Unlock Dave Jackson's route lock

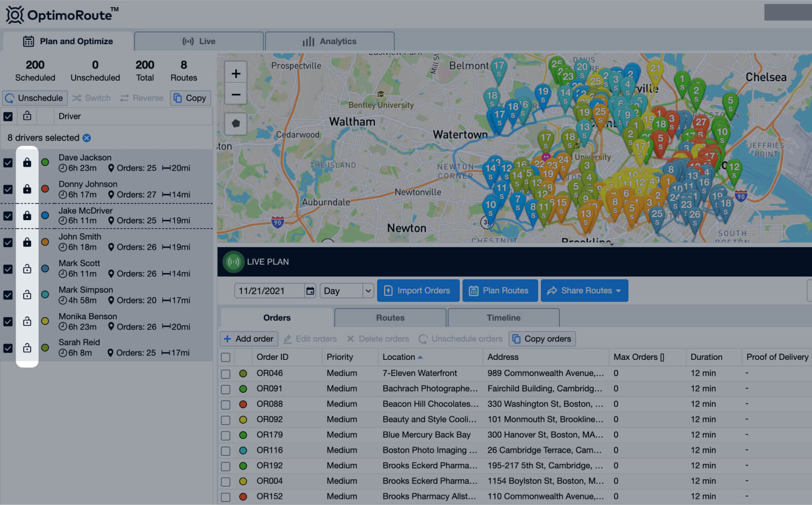point(27,162)
